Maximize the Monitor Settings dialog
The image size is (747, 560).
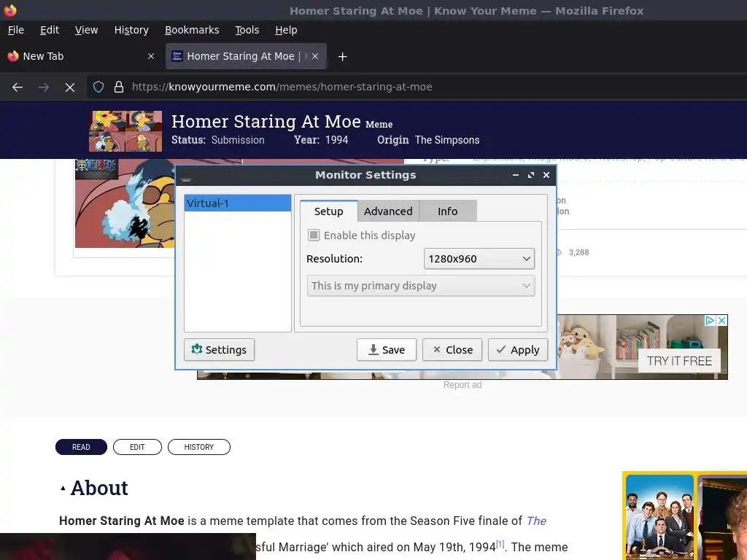coord(531,175)
